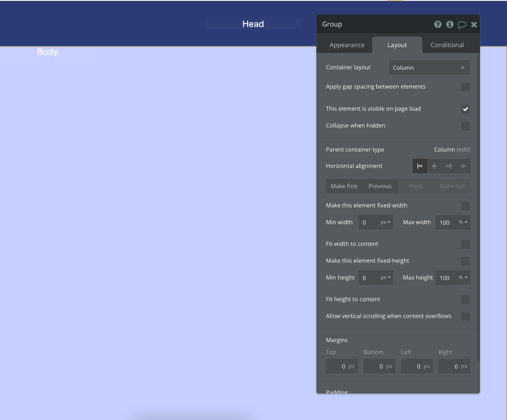The image size is (507, 420).
Task: Enable Fit height to content
Action: tap(465, 300)
